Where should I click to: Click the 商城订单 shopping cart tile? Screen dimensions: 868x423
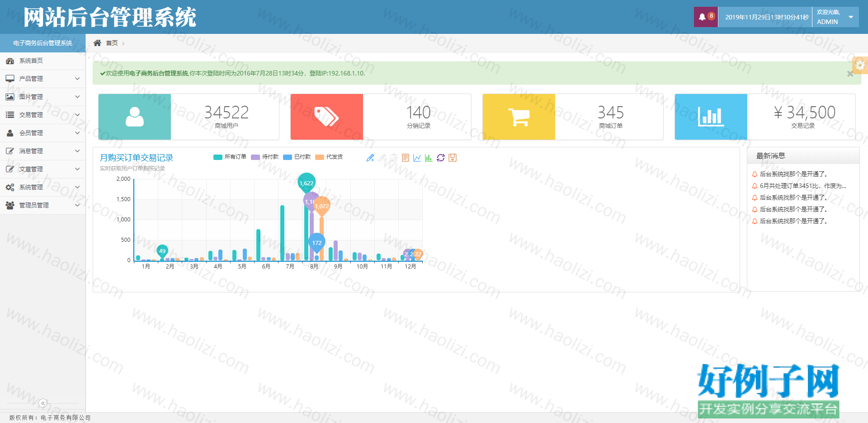[519, 117]
